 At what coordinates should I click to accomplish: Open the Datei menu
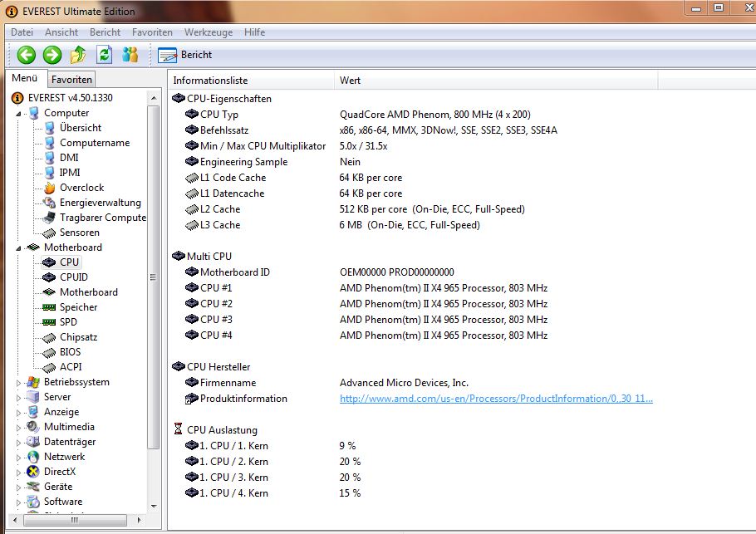(x=22, y=32)
